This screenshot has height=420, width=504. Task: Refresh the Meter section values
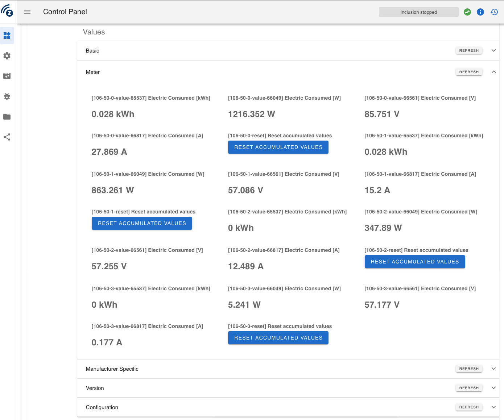tap(468, 72)
